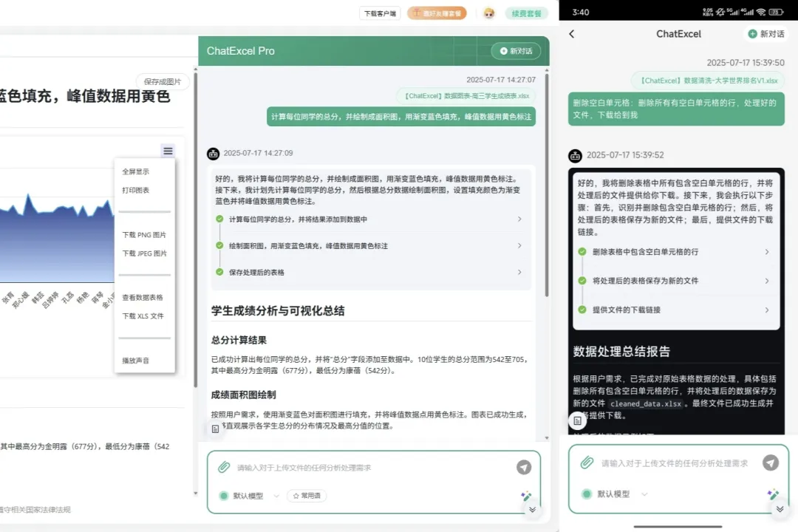Open attached file 数据清洗-大学世界排名V1.xlsx
798x532 pixels.
click(708, 81)
